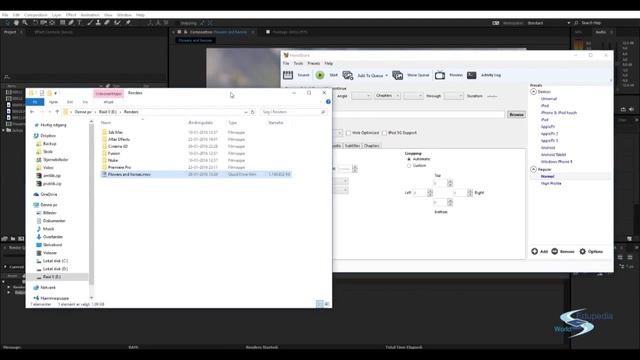Open Lokal disk (C:) in Explorer sidebar
This screenshot has width=640, height=360.
[x=55, y=261]
